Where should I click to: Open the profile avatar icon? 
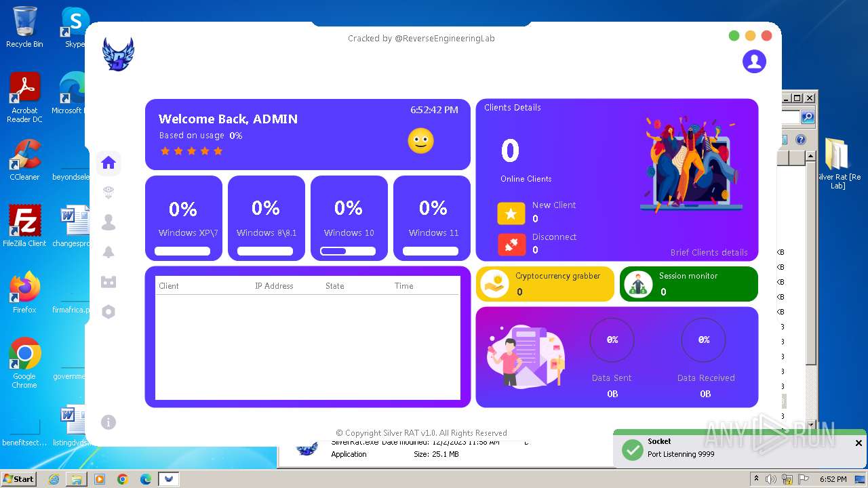click(754, 61)
